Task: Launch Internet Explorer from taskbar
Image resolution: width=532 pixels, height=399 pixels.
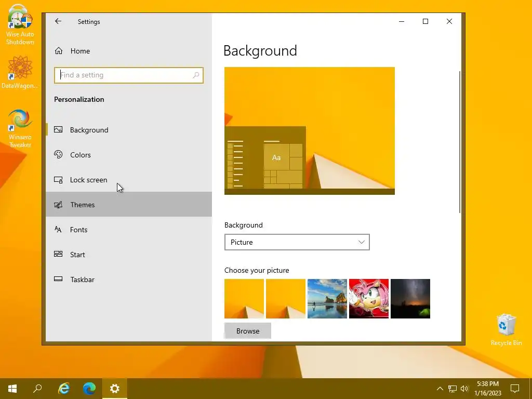Action: 64,389
